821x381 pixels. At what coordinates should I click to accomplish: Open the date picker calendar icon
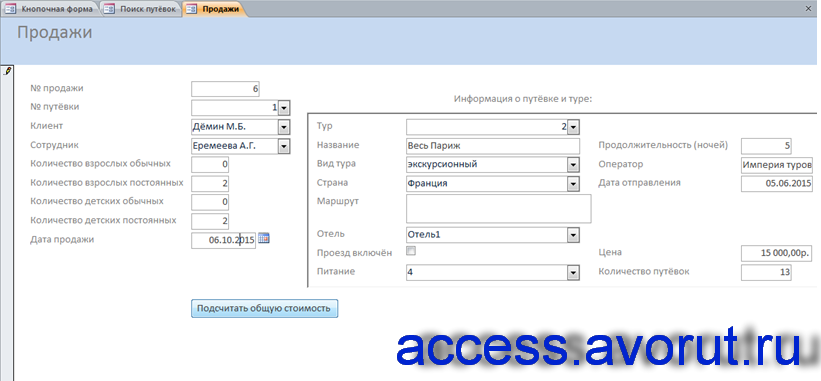pos(264,238)
